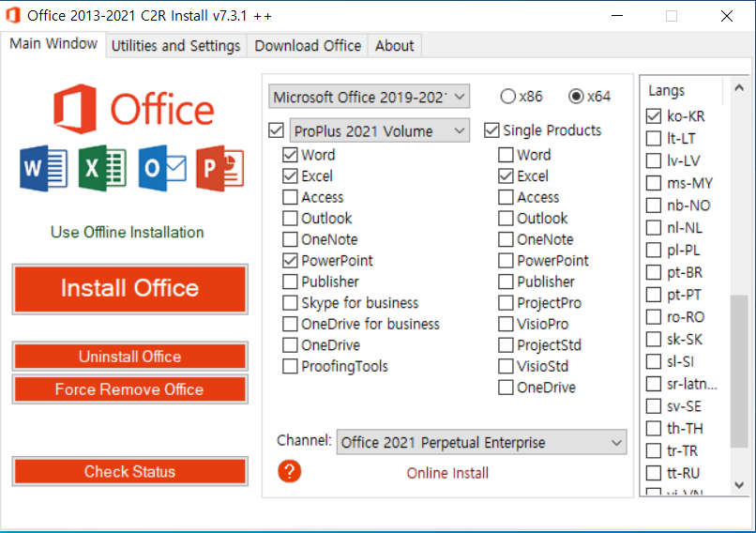The width and height of the screenshot is (756, 533).
Task: Click the title bar Office app icon
Action: [x=13, y=15]
